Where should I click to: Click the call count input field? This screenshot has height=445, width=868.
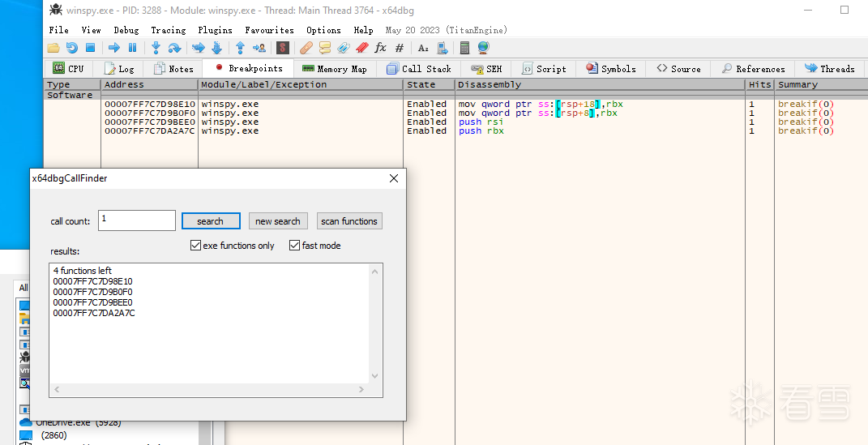tap(137, 220)
